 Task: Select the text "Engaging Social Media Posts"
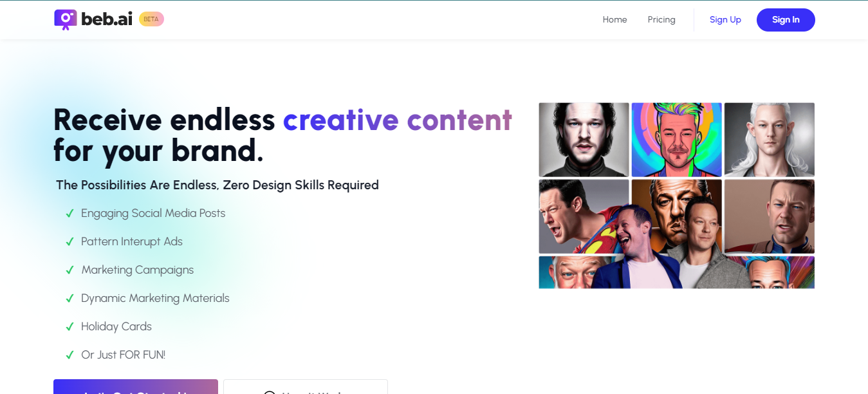pos(153,213)
